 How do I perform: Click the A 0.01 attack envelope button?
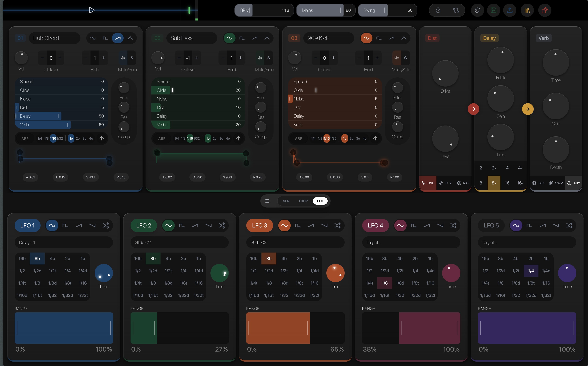30,177
